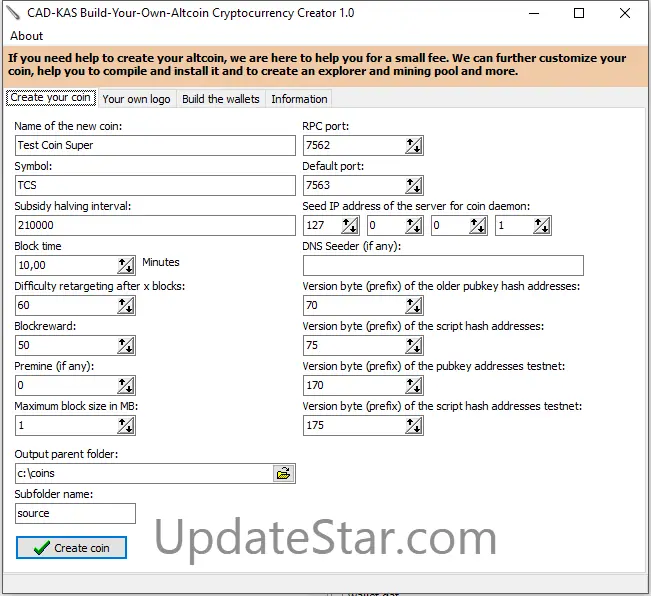Browse for output parent folder icon
Image resolution: width=651 pixels, height=596 pixels.
click(x=284, y=473)
